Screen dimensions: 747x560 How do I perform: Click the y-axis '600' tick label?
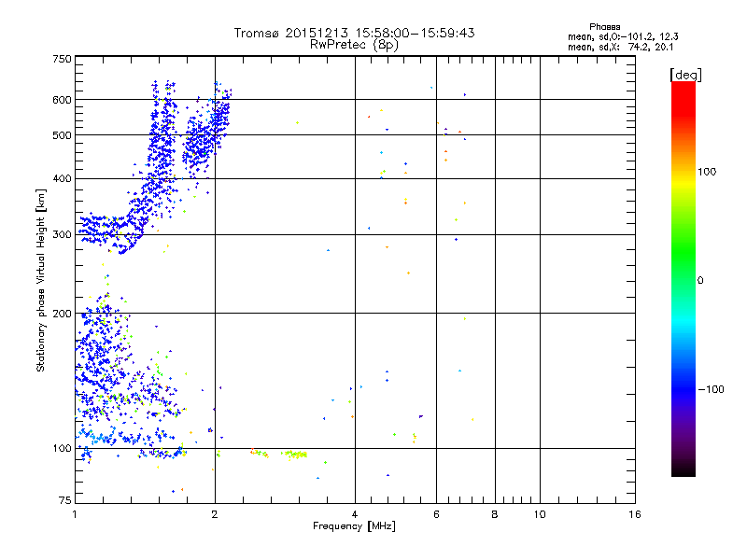coord(62,100)
